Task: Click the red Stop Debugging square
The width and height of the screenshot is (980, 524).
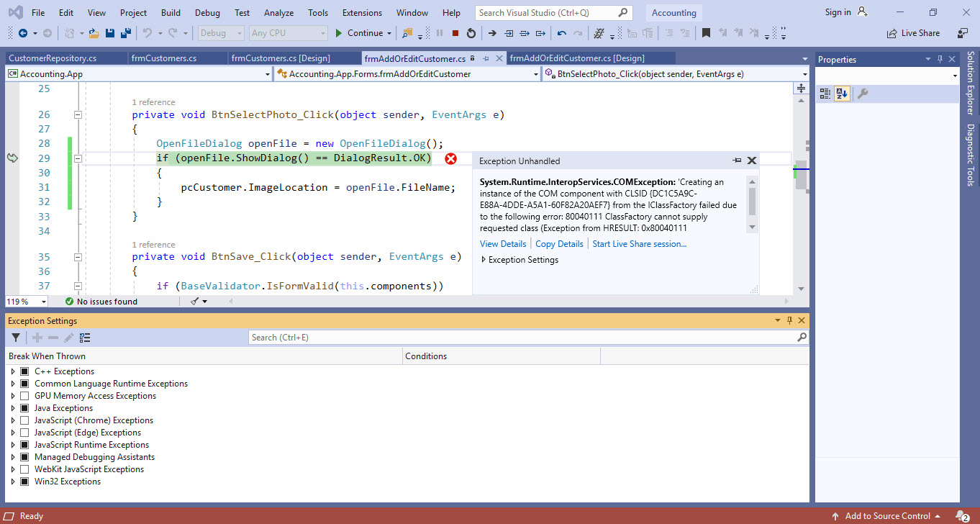Action: coord(455,33)
